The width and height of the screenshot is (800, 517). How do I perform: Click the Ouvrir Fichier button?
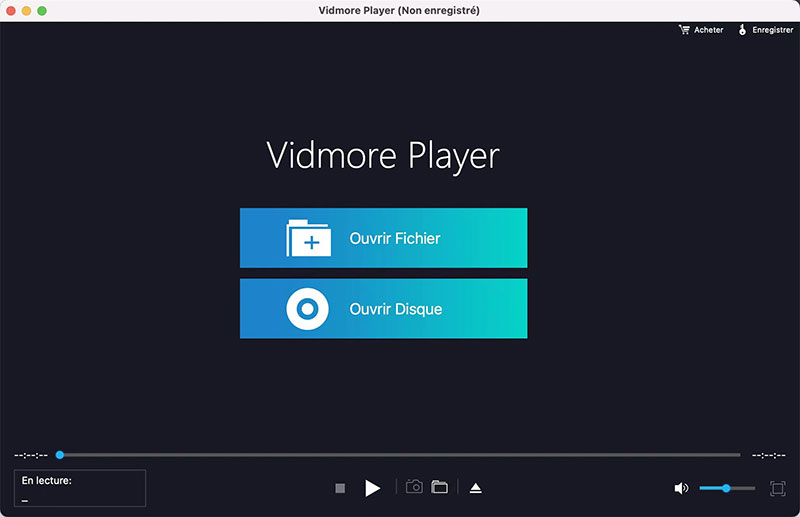[384, 238]
